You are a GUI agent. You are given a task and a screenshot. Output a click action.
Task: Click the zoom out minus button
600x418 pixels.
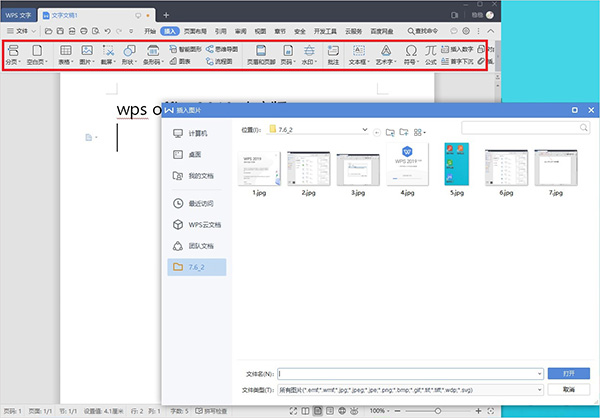[398, 411]
